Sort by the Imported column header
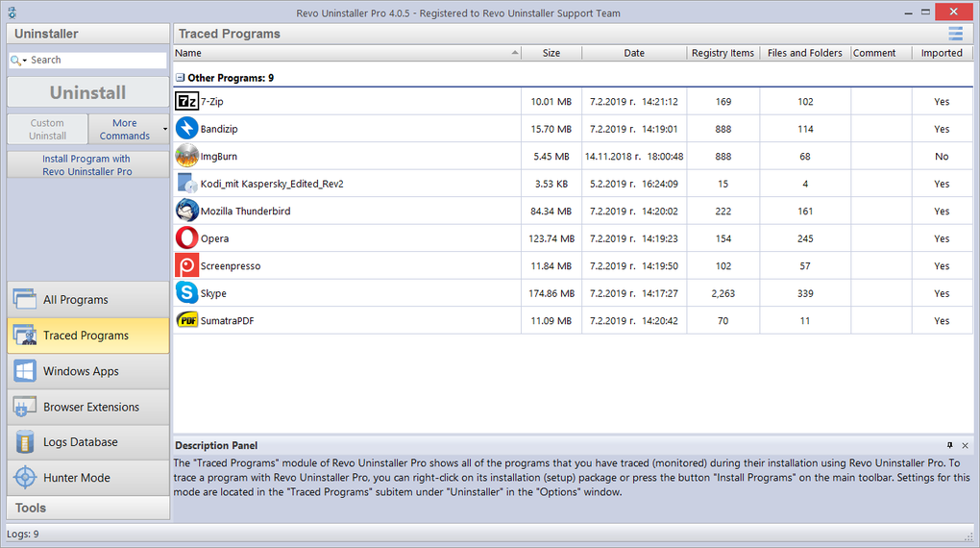980x548 pixels. (942, 53)
